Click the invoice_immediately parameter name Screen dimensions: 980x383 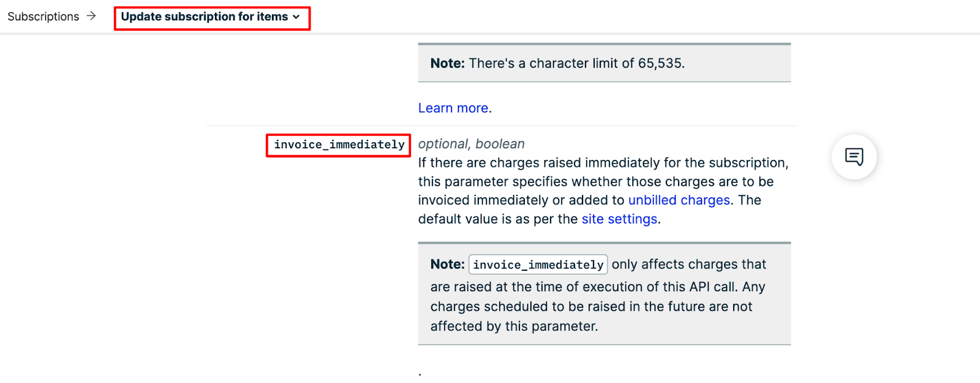[x=339, y=145]
